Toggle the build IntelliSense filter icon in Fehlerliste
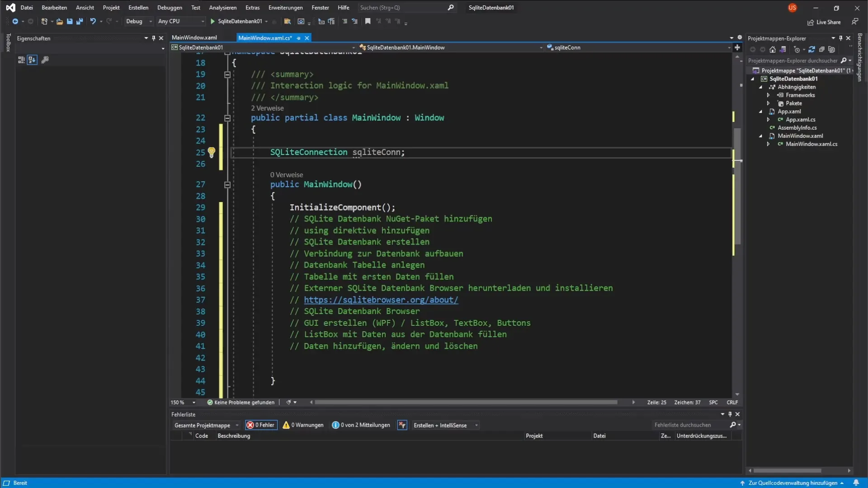 [x=402, y=425]
